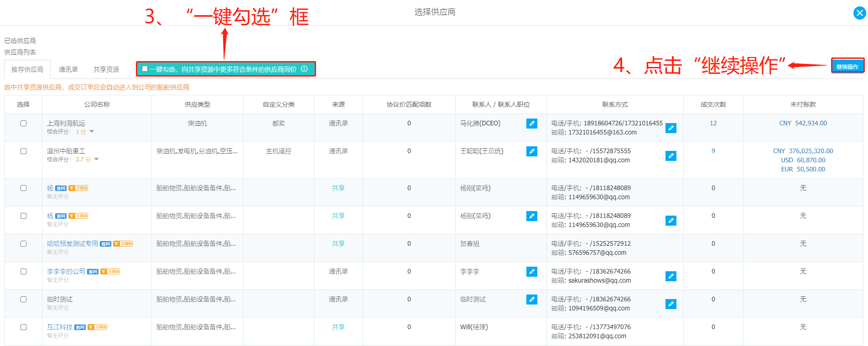
Task: Expand rating dropdown for 上海利海航运
Action: click(92, 132)
